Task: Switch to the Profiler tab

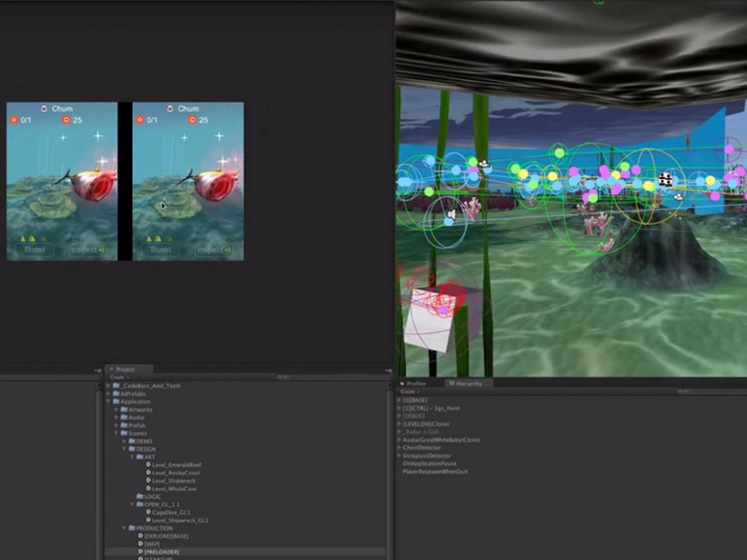Action: pyautogui.click(x=416, y=383)
